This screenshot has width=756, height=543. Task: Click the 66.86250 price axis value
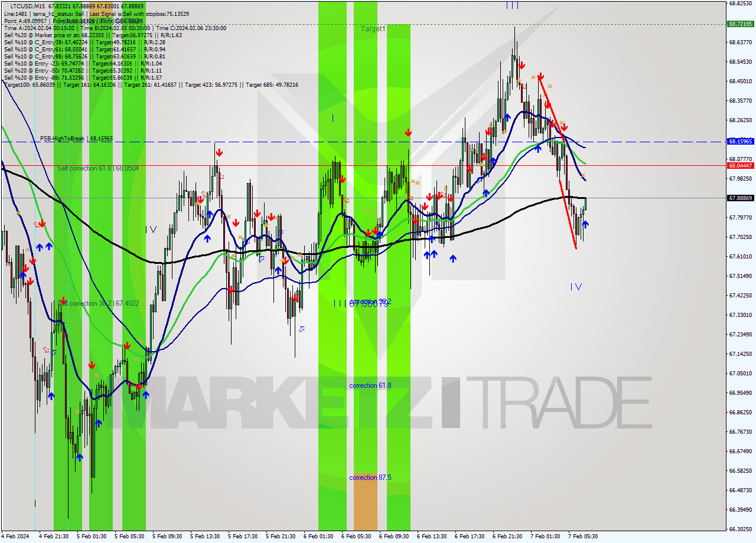coord(741,412)
